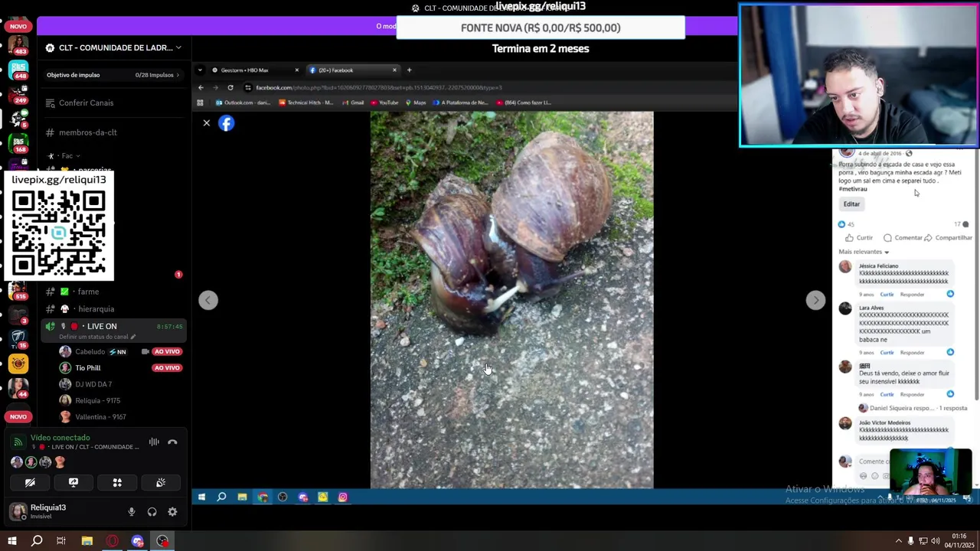Click Comentar under the post
The height and width of the screenshot is (551, 980).
(x=903, y=238)
